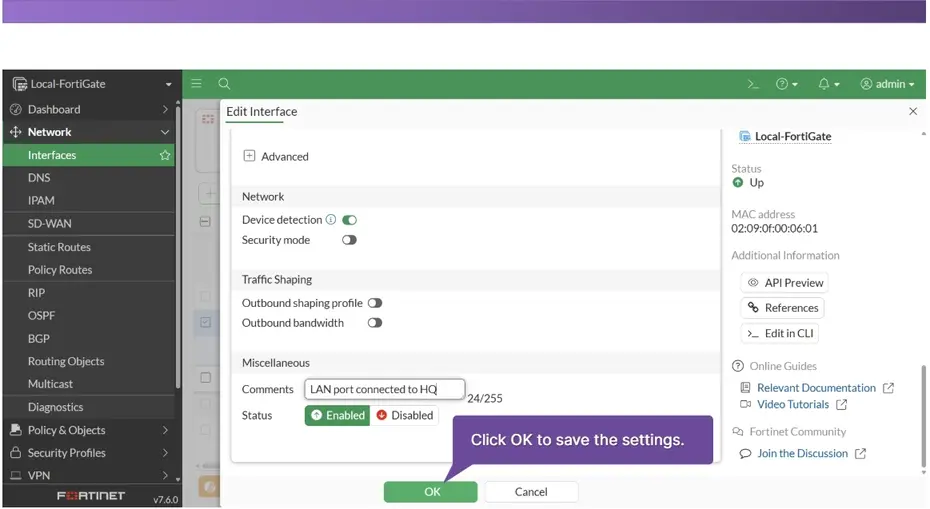Click the VPN monitor icon in the sidebar
Image resolution: width=930 pixels, height=509 pixels.
(16, 476)
